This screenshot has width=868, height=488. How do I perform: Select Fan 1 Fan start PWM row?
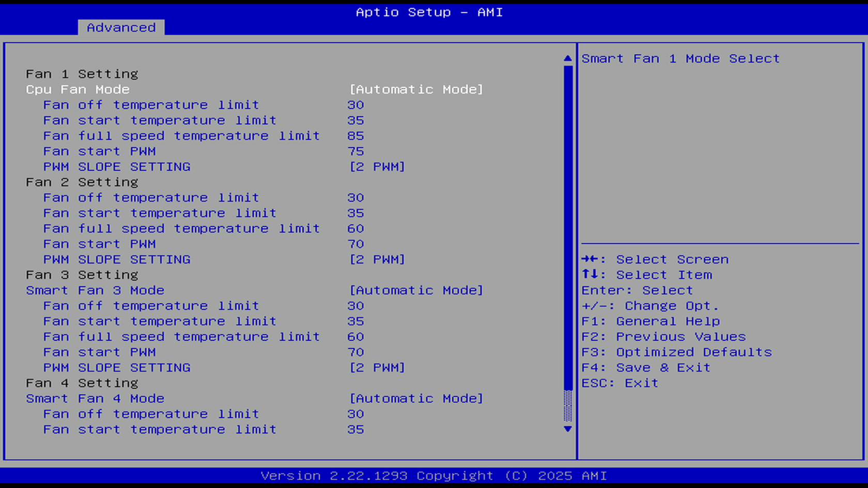99,151
